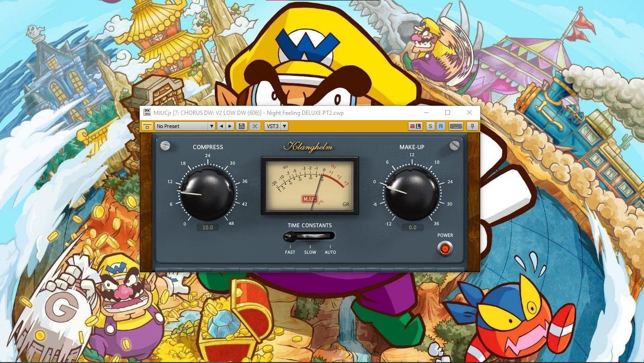Click the GR VU meter
The height and width of the screenshot is (363, 644).
pos(310,186)
